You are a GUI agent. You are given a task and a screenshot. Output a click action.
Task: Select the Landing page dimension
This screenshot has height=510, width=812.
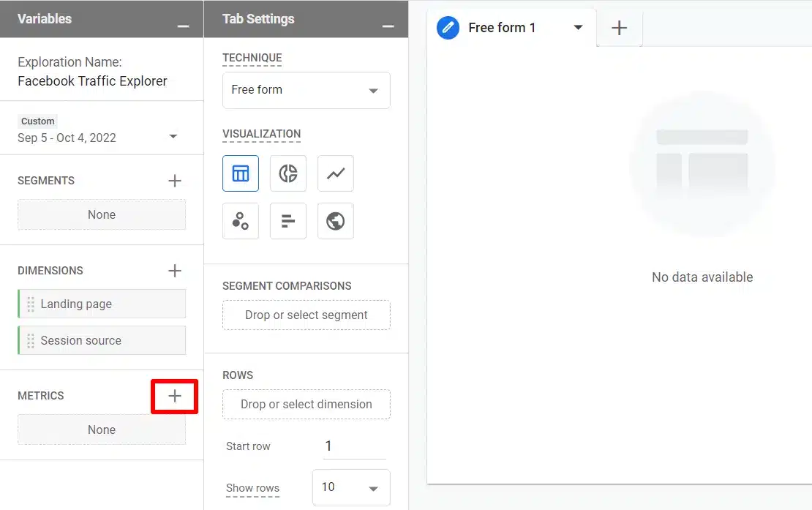(102, 304)
